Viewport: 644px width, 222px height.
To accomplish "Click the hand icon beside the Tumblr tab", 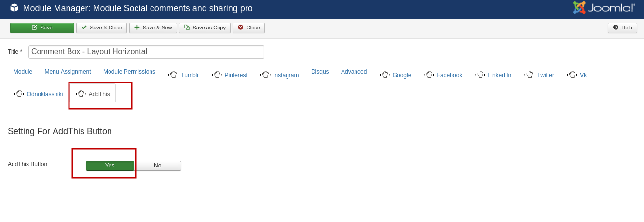I will [x=173, y=75].
